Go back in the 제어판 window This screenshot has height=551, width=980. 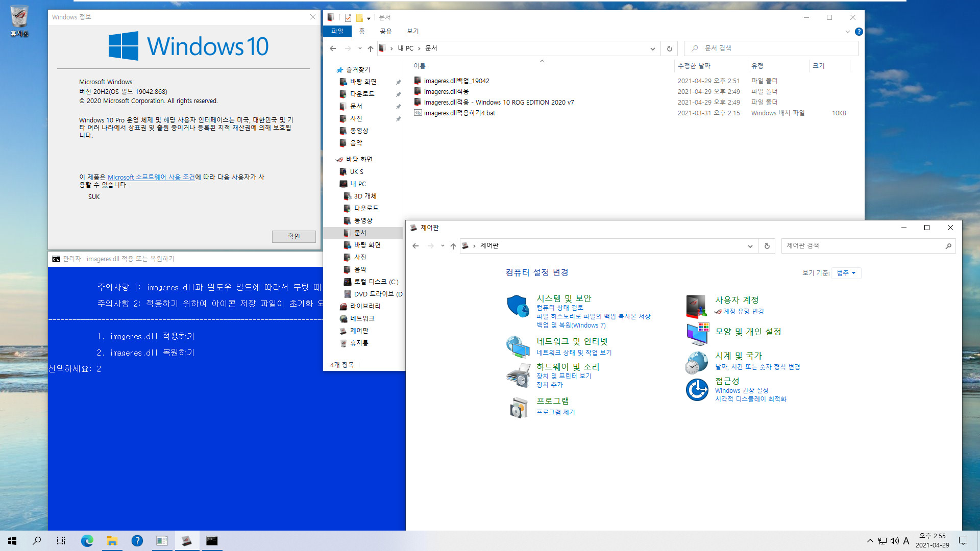click(x=415, y=246)
